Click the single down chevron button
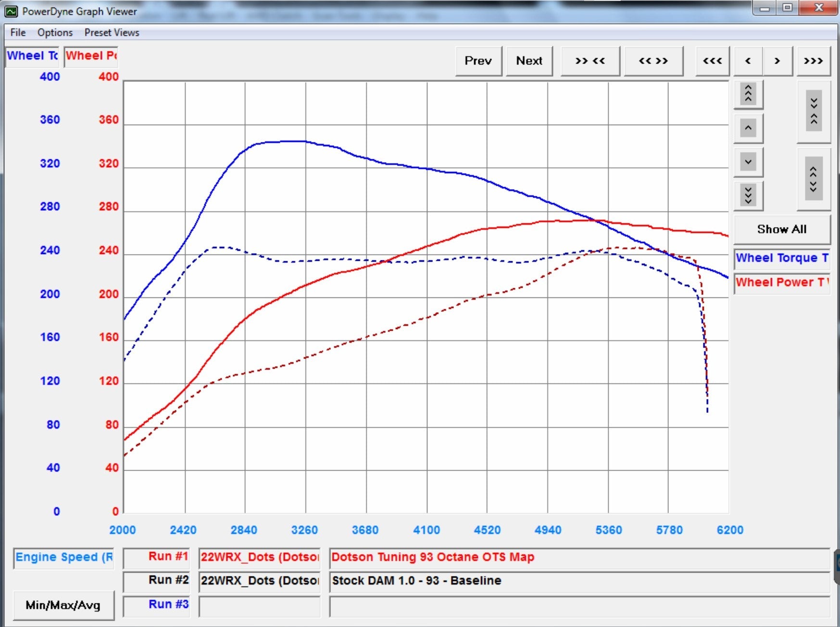This screenshot has width=840, height=627. (x=748, y=162)
